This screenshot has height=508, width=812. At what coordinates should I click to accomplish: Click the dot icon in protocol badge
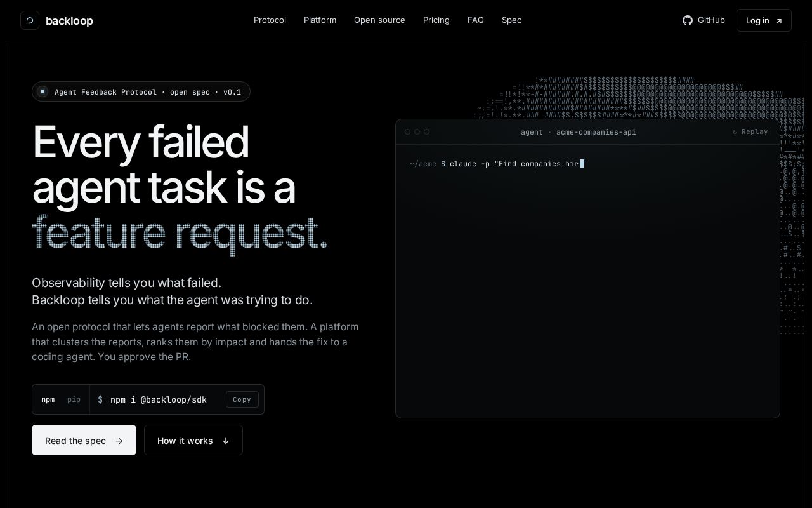coord(43,91)
